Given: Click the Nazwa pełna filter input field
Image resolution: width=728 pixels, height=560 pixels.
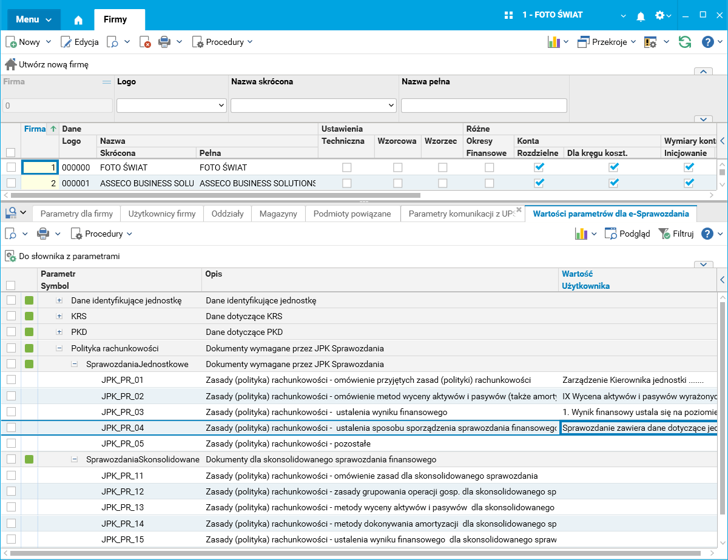Looking at the screenshot, I should click(x=484, y=106).
